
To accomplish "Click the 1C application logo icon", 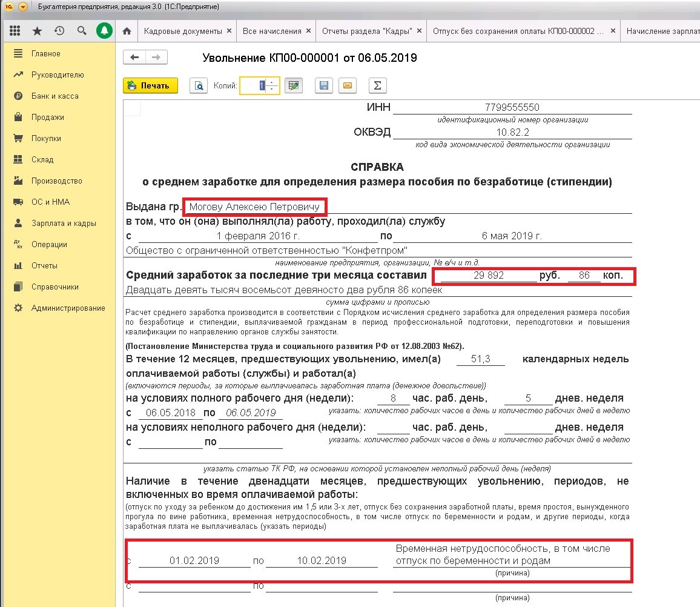I will point(8,7).
